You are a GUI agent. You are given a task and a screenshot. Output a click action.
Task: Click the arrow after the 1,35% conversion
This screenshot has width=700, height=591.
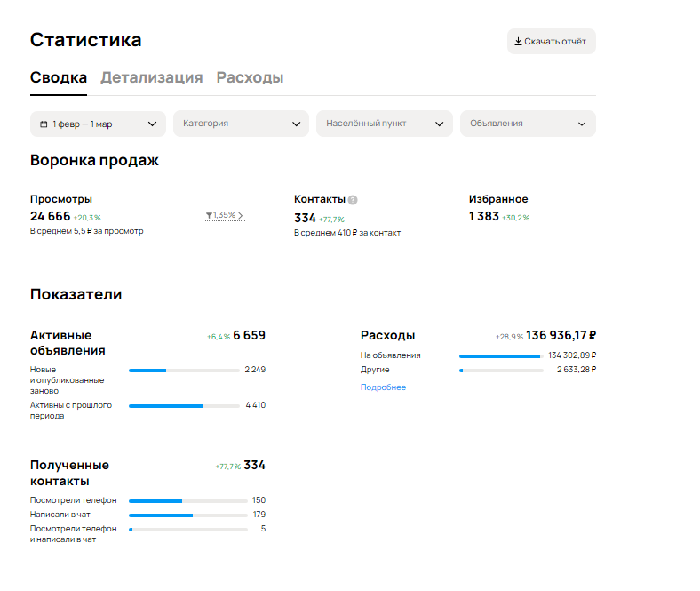tap(241, 215)
